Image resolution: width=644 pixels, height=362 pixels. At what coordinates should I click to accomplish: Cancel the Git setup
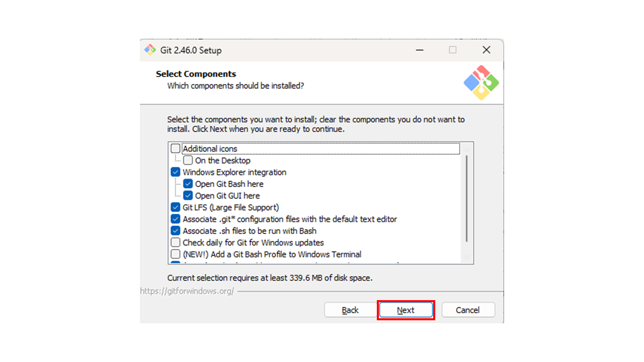(468, 310)
